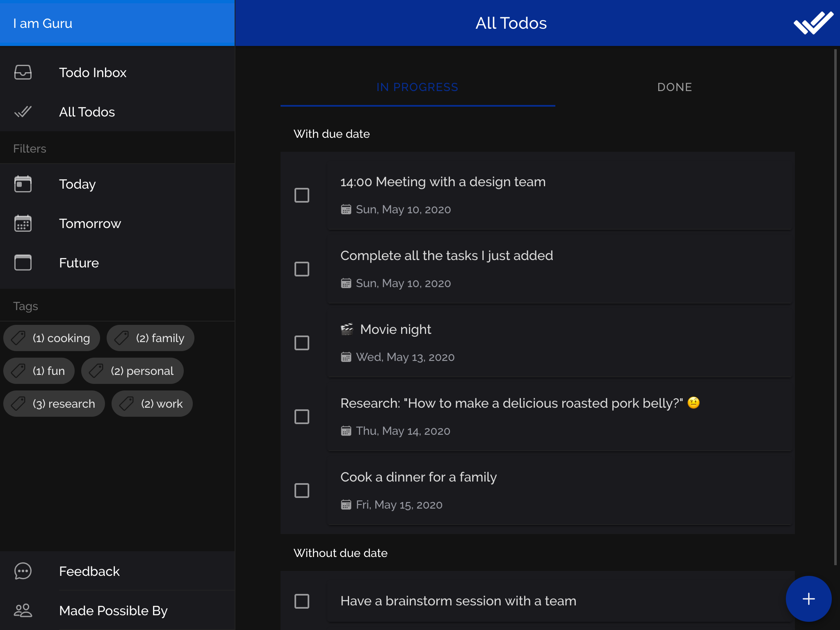
Task: Check the brainstorm session with a team box
Action: pyautogui.click(x=302, y=601)
